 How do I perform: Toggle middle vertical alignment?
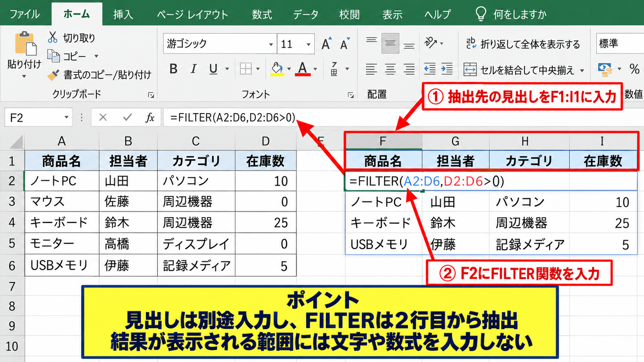coord(390,43)
